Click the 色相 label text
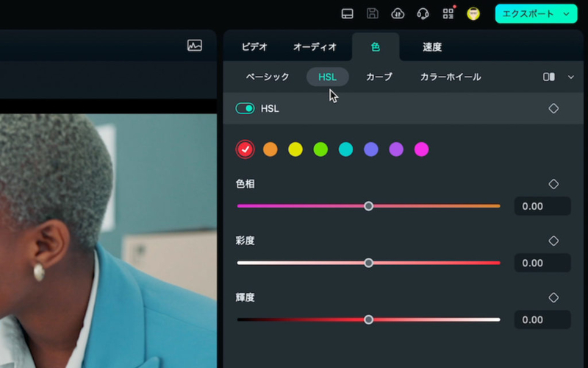This screenshot has height=368, width=588. (245, 184)
